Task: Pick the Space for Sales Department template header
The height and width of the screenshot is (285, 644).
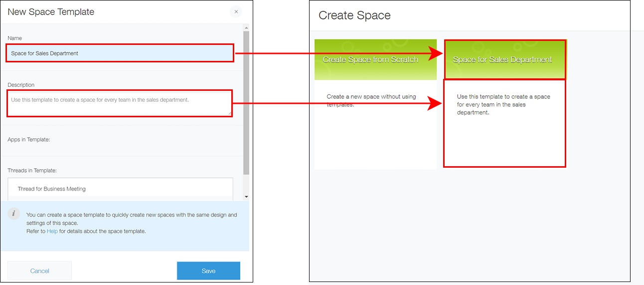Action: click(x=505, y=59)
